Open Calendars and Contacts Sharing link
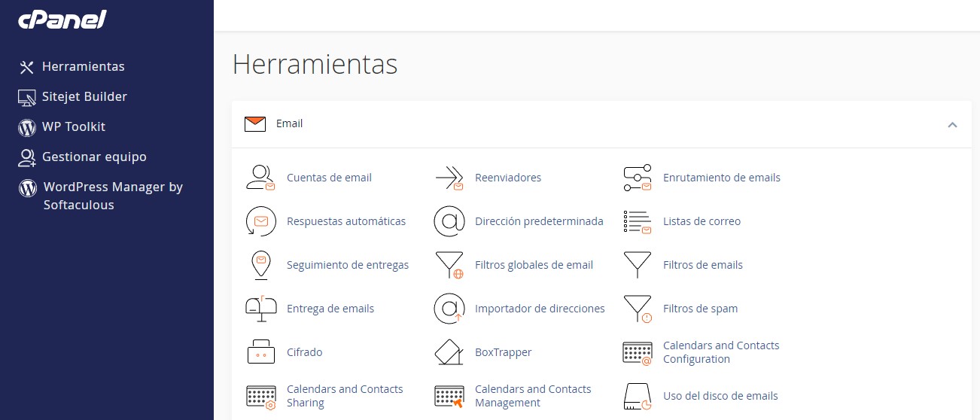This screenshot has width=980, height=420. tap(345, 396)
